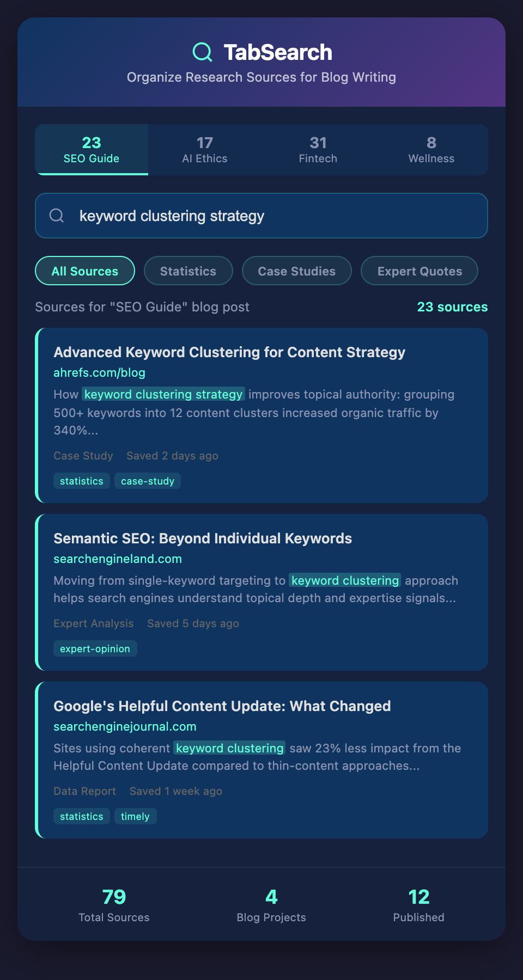Viewport: 523px width, 980px height.
Task: Select the Fintech project tab
Action: point(318,150)
